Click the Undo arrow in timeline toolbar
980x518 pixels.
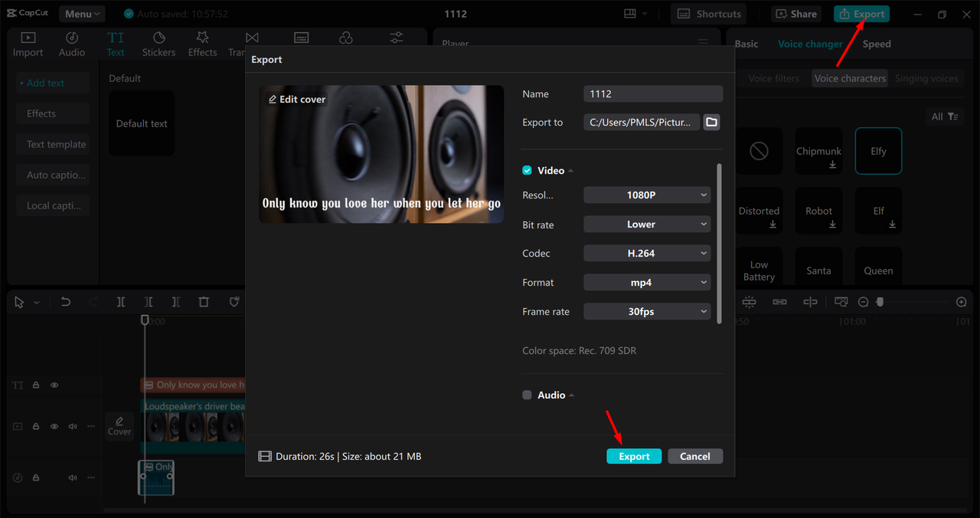click(x=66, y=302)
